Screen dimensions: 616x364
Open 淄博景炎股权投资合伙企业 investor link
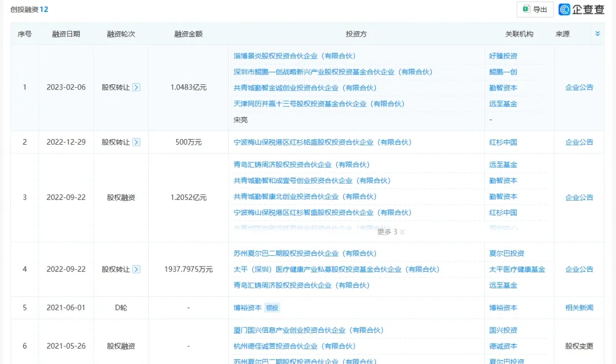[x=294, y=56]
